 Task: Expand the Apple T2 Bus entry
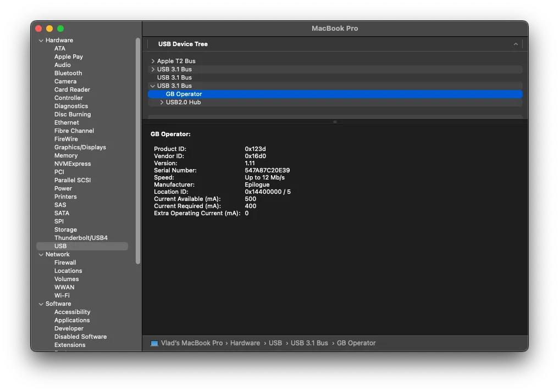152,61
